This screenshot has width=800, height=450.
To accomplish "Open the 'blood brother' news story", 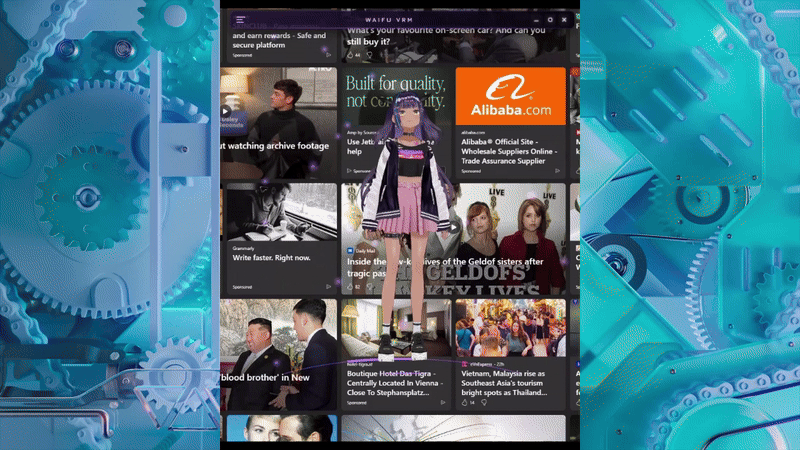I will (x=265, y=378).
